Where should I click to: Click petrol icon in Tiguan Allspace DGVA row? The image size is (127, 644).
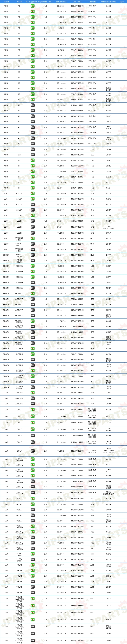(x=33, y=599)
